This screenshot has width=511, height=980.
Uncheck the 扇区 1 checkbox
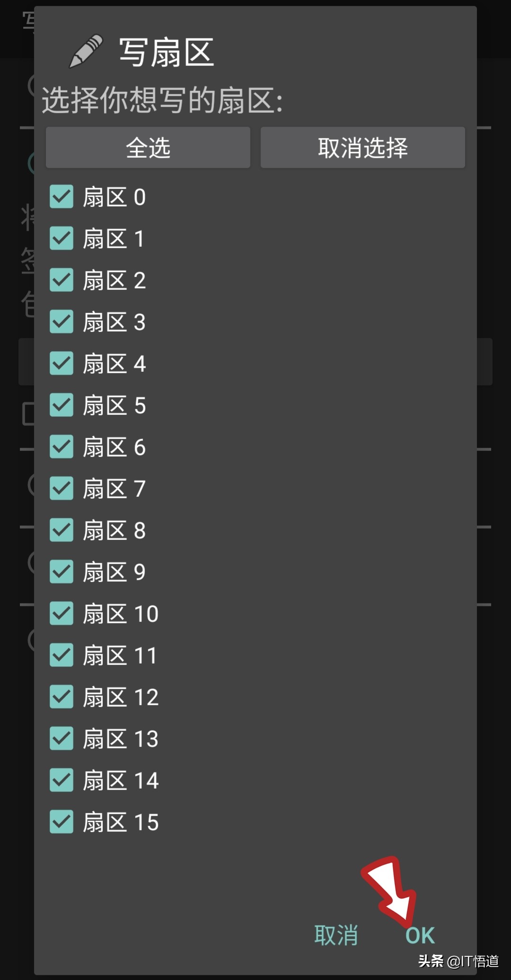point(62,238)
